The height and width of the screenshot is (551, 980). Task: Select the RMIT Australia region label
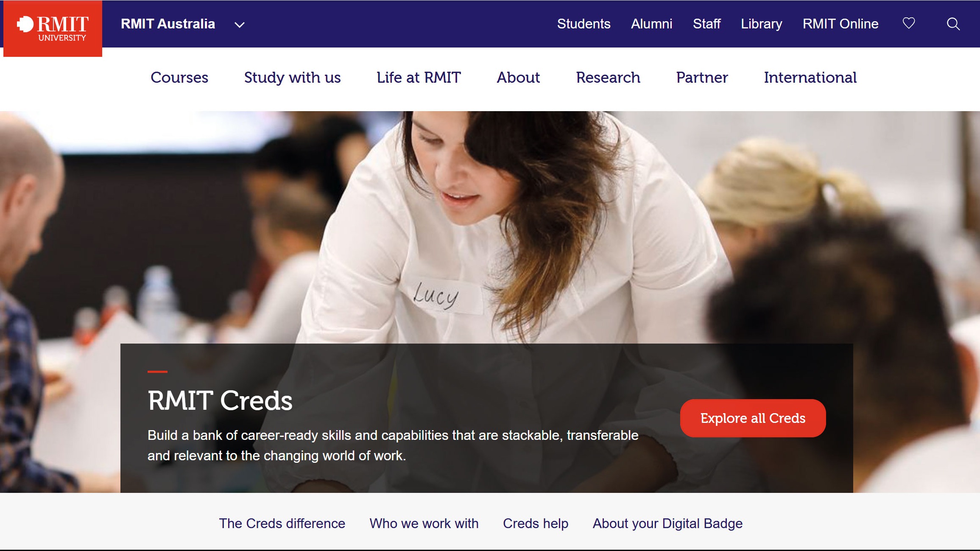pyautogui.click(x=168, y=24)
